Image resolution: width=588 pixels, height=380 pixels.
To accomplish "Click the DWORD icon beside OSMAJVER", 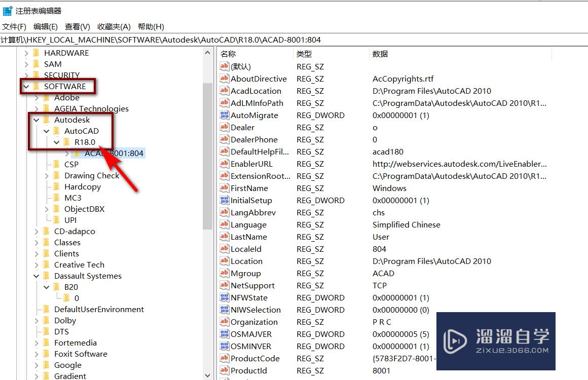I will 225,334.
